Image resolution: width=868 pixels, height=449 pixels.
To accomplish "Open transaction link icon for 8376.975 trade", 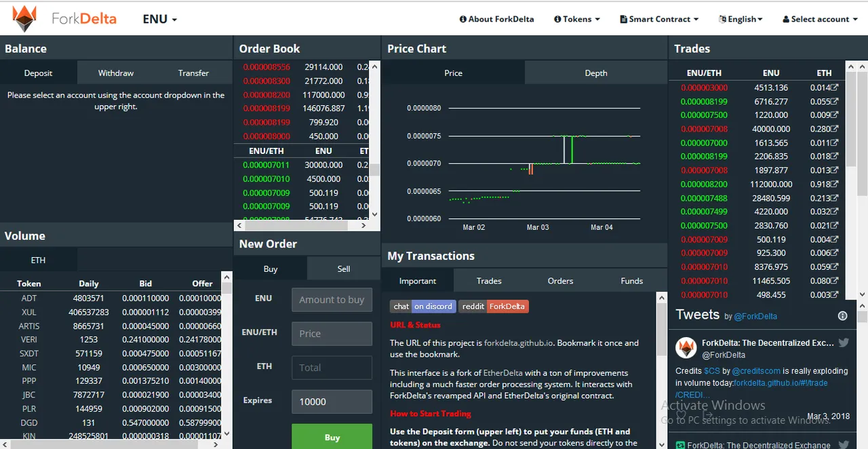I will 835,267.
